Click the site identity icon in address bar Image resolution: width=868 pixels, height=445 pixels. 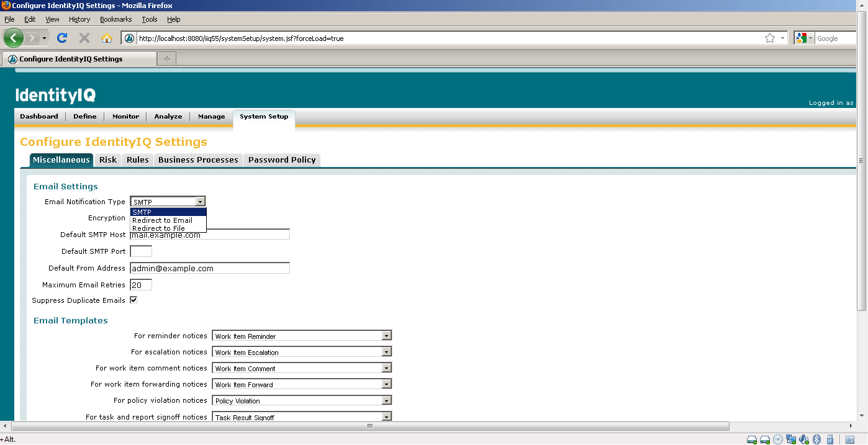tap(129, 38)
